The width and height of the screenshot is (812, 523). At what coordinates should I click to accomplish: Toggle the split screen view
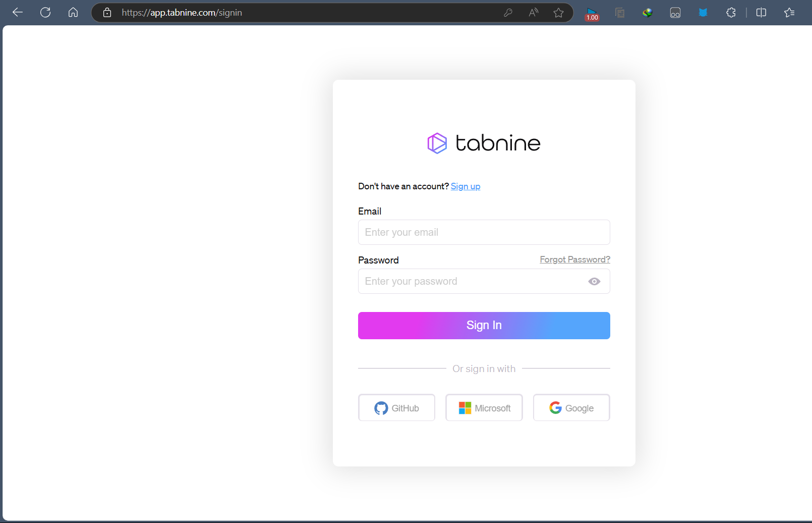[x=762, y=13]
